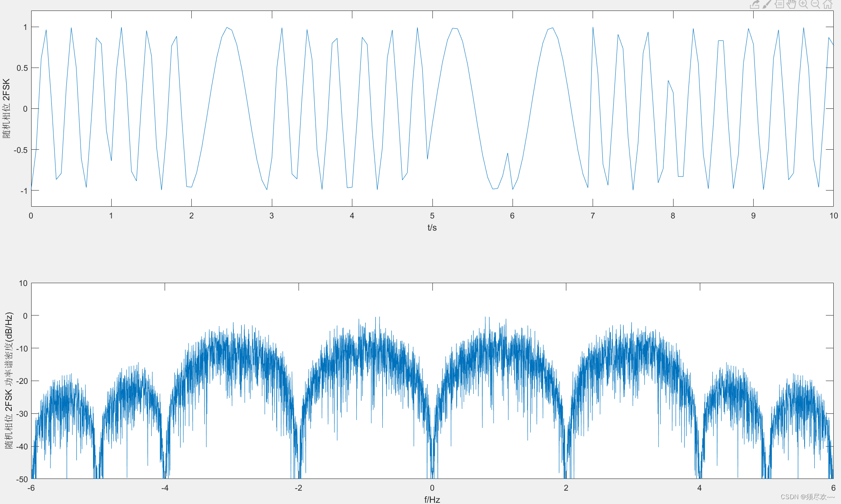Select the zoom out magnifier
Screen dimensions: 841x504
click(x=816, y=4)
